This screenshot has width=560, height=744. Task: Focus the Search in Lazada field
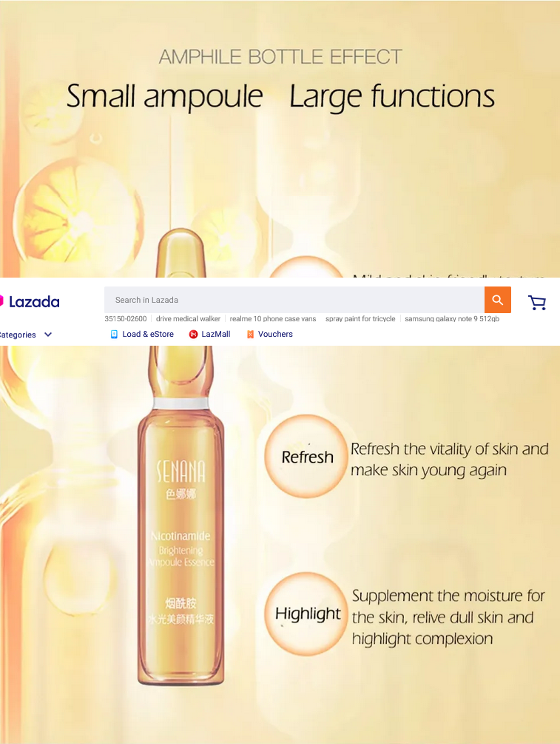[294, 300]
